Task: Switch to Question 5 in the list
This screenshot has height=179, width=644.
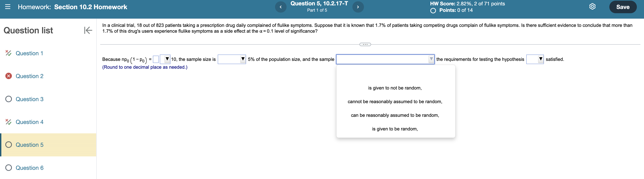Action: pos(30,145)
